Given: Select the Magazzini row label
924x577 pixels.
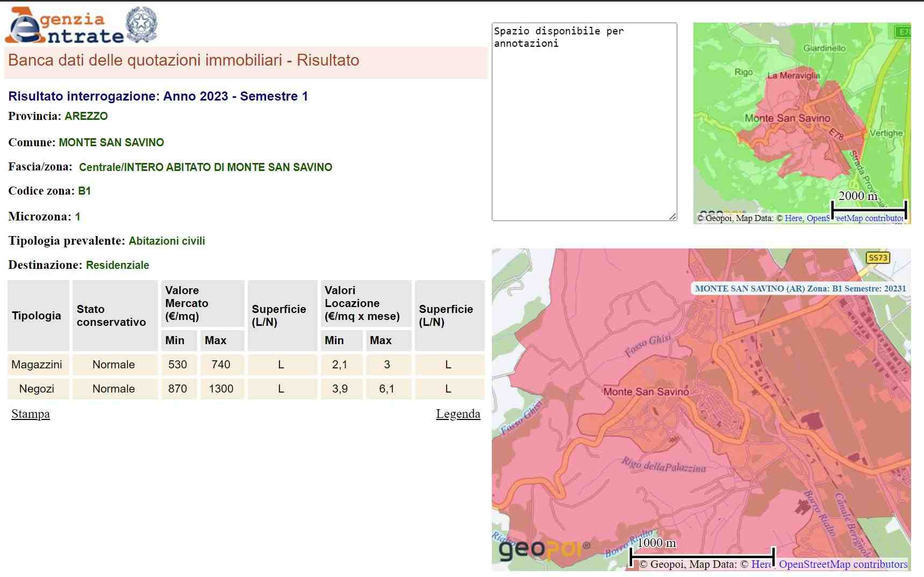Looking at the screenshot, I should [x=37, y=365].
